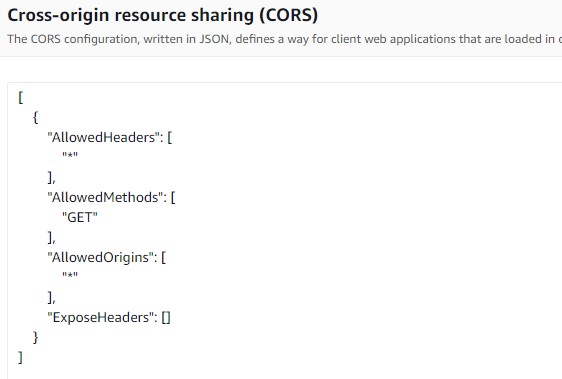This screenshot has width=562, height=379.
Task: Click the closing bracket after AllowedOrigins value
Action: [52, 297]
